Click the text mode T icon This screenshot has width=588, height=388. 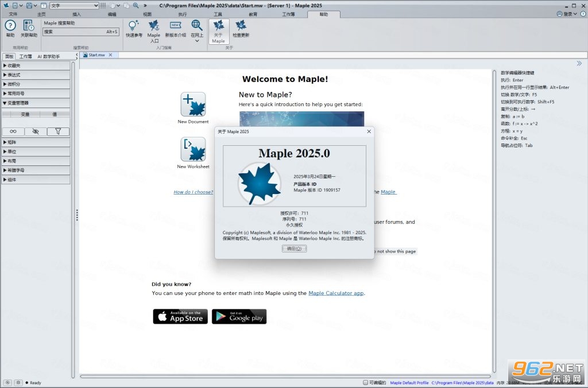(x=44, y=5)
